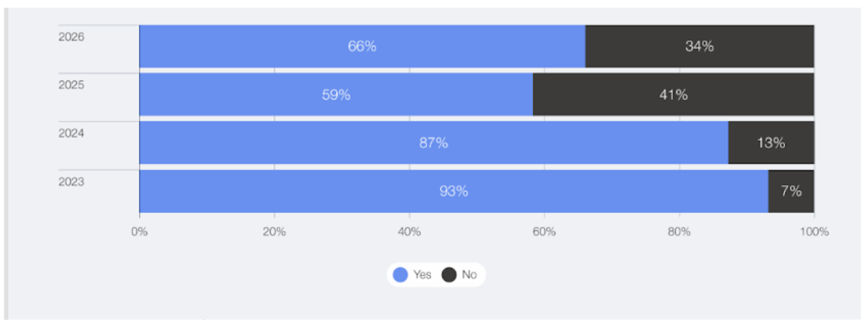This screenshot has width=868, height=327.
Task: Click the 100% x-axis tick label
Action: 814,232
